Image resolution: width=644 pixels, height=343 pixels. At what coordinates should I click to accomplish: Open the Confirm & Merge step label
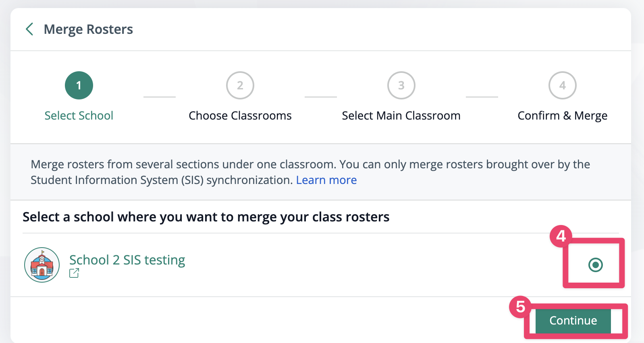(562, 116)
